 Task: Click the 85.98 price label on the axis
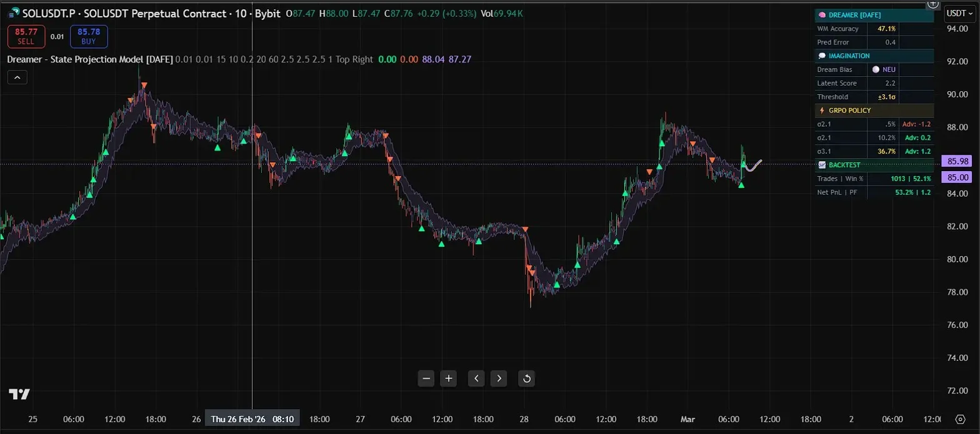pyautogui.click(x=958, y=161)
